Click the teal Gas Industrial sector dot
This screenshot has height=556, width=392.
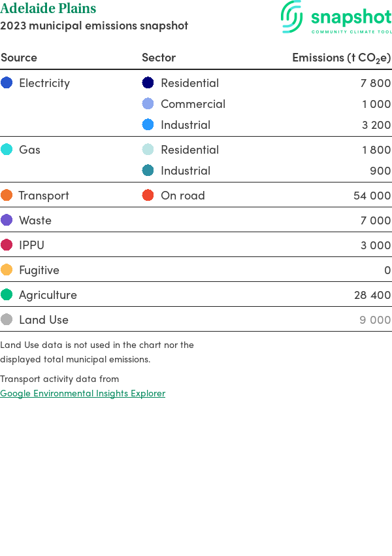(x=148, y=171)
